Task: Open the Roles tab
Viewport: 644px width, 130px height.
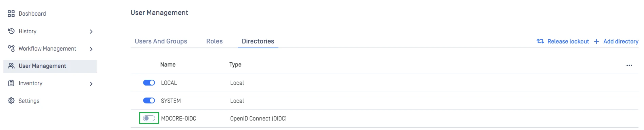Action: click(x=214, y=41)
